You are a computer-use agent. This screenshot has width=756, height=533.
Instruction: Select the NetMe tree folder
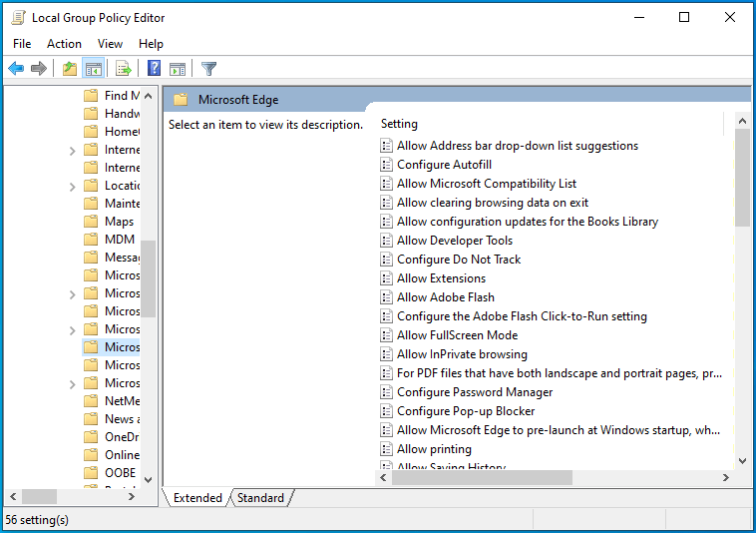click(x=112, y=401)
